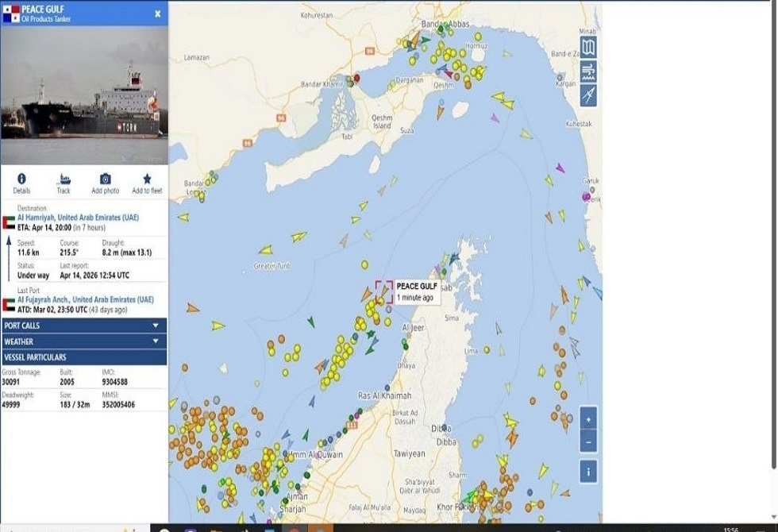Open the map info button
Viewport: 778px width, 532px height.
[x=587, y=471]
